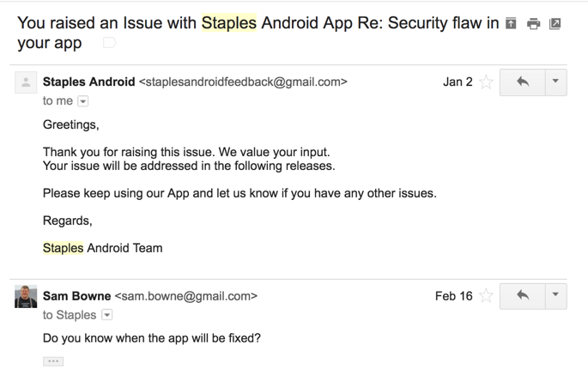
Task: Open more options menu for Sam Bowne message
Action: [x=555, y=296]
